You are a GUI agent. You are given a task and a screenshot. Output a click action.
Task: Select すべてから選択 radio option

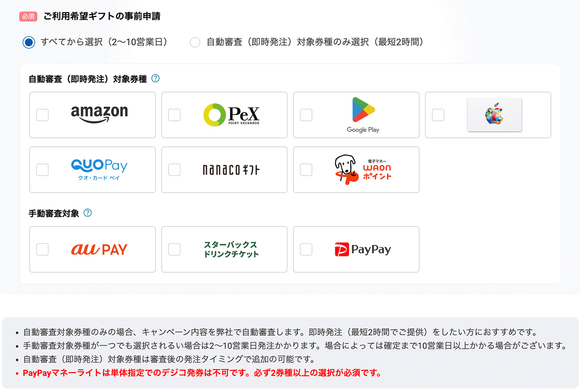(x=29, y=42)
